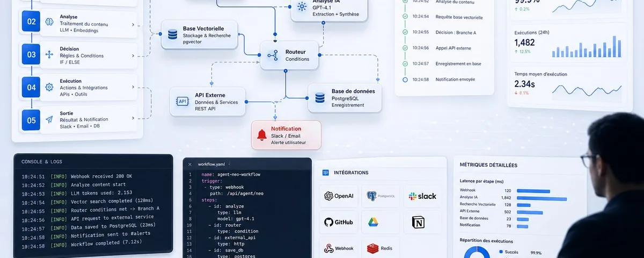Expand the Exécution step chevron
644x258 pixels.
pos(132,87)
